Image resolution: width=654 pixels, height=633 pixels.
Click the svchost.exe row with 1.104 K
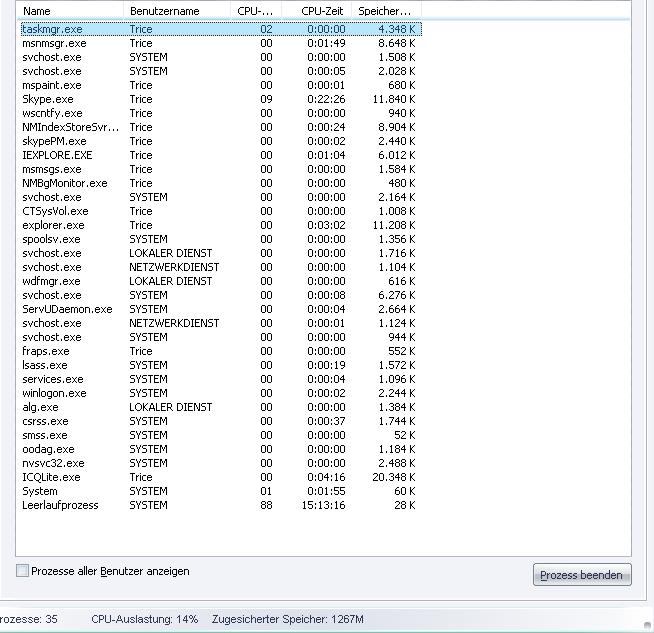click(x=221, y=267)
